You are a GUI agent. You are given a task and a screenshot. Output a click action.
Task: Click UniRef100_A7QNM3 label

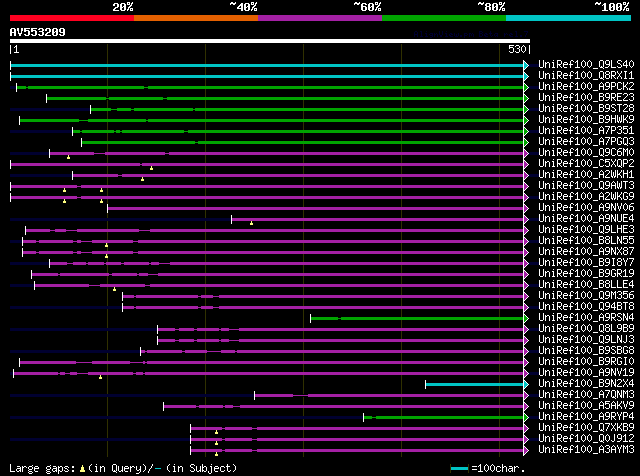(x=586, y=395)
